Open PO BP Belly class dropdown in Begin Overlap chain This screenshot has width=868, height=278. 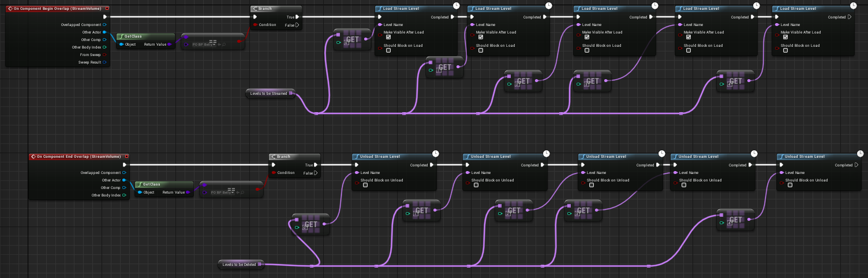pos(203,44)
